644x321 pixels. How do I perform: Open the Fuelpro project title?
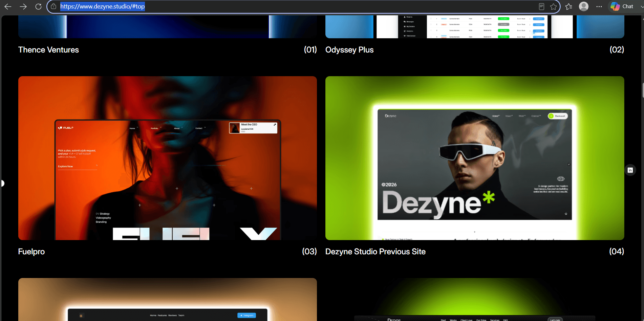tap(31, 252)
